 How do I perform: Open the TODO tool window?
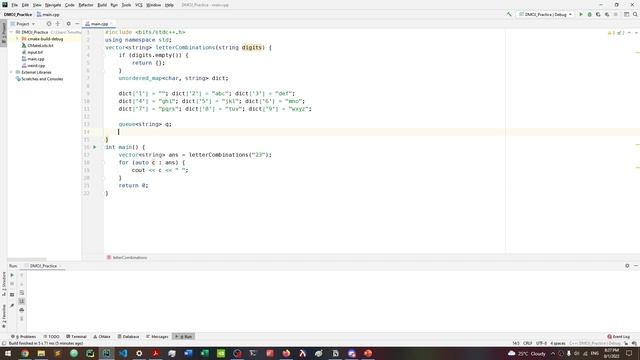pyautogui.click(x=51, y=337)
